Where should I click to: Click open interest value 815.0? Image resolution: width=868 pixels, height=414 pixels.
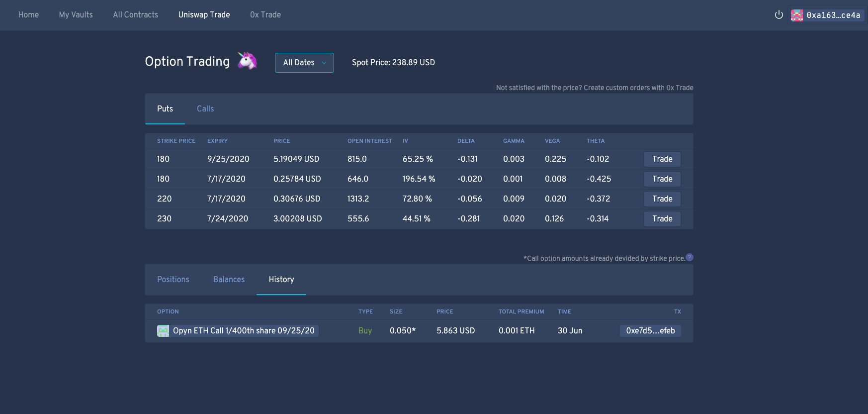[357, 159]
